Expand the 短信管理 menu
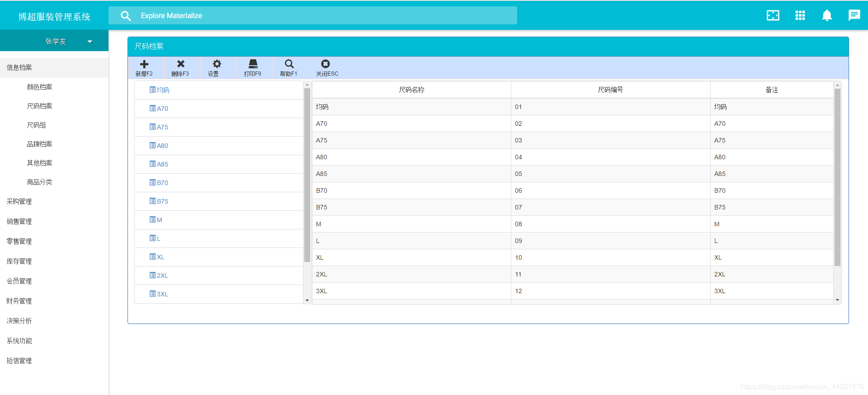Image resolution: width=868 pixels, height=395 pixels. point(54,361)
